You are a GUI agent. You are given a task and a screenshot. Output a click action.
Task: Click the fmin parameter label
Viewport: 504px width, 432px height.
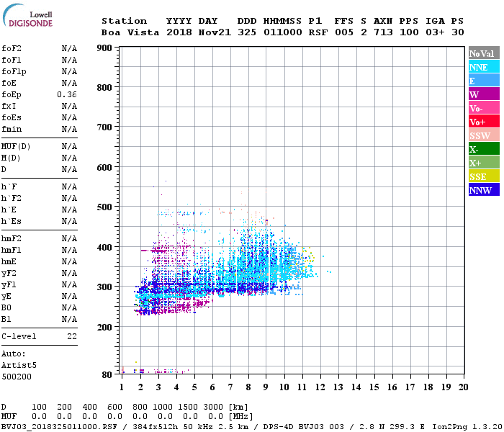click(x=12, y=129)
